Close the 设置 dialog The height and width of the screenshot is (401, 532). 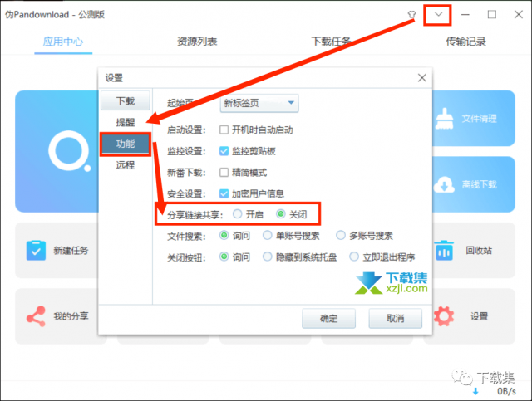point(422,77)
